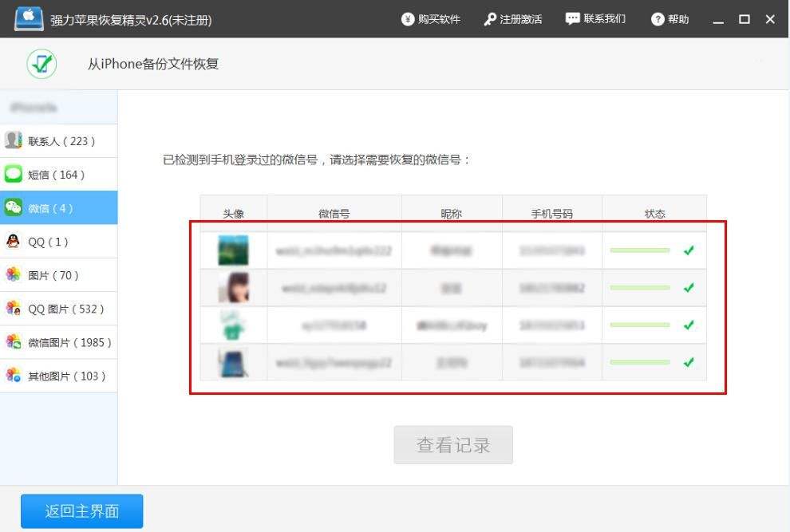Click the contacts icon beside 联系人

[x=13, y=140]
